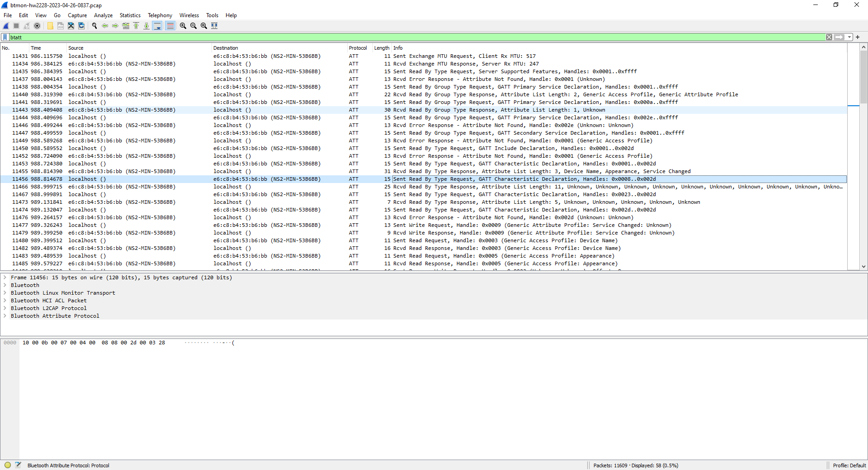
Task: Expand Bluetooth L2CAP Protocol node
Action: [x=5, y=308]
